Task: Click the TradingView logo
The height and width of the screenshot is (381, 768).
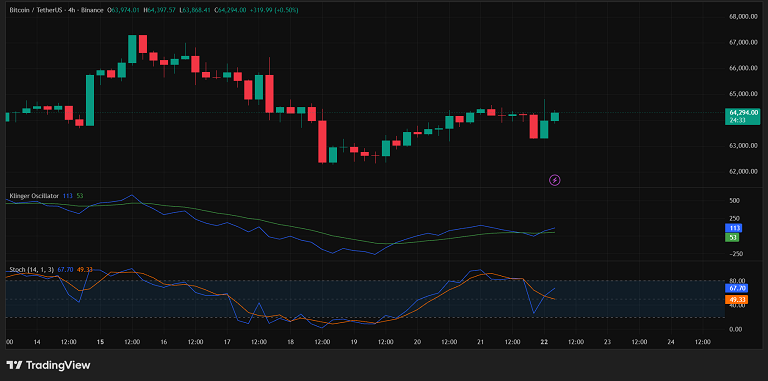Action: pos(48,365)
